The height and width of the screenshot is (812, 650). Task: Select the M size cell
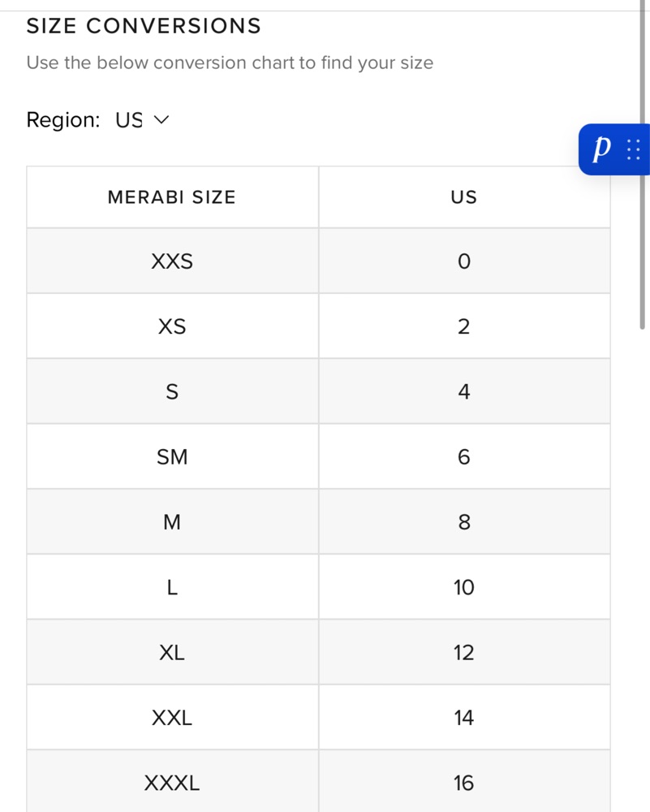click(x=172, y=522)
